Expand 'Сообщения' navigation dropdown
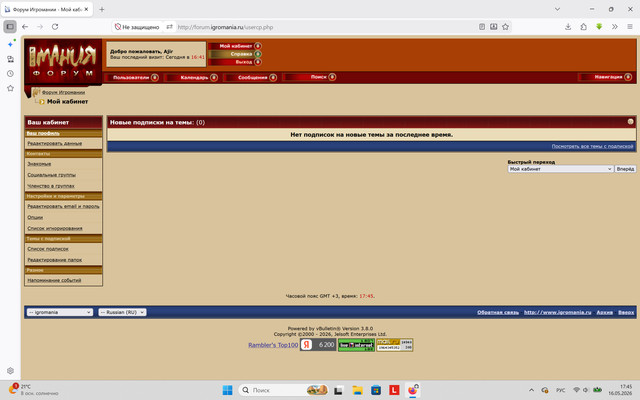Screen dimensions: 640x400 (x=250, y=78)
